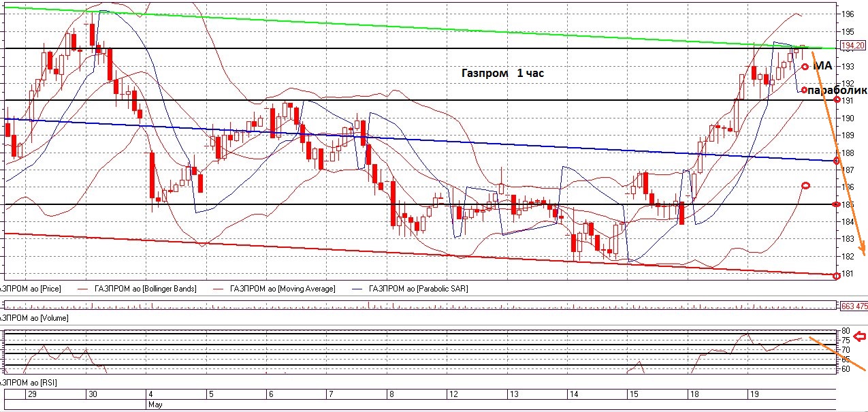
Task: Select the ГАЗПРОМ ао [Parabolic SAR] legend entry
Action: [418, 289]
